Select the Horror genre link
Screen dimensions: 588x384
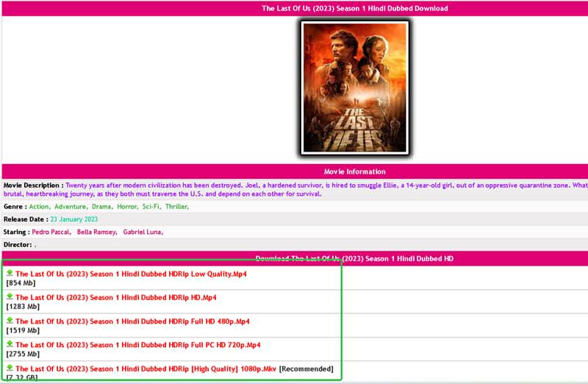[127, 207]
